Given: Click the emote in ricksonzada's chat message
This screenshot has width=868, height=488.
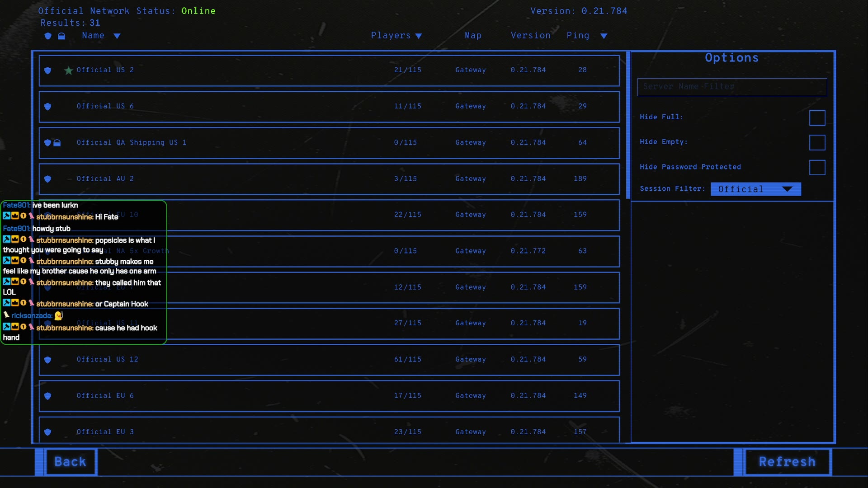Looking at the screenshot, I should point(59,315).
